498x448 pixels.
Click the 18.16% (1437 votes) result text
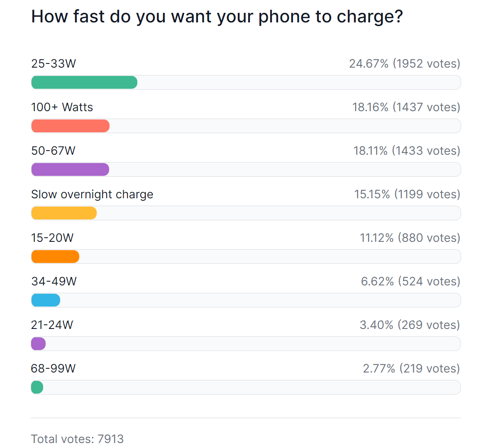[406, 107]
